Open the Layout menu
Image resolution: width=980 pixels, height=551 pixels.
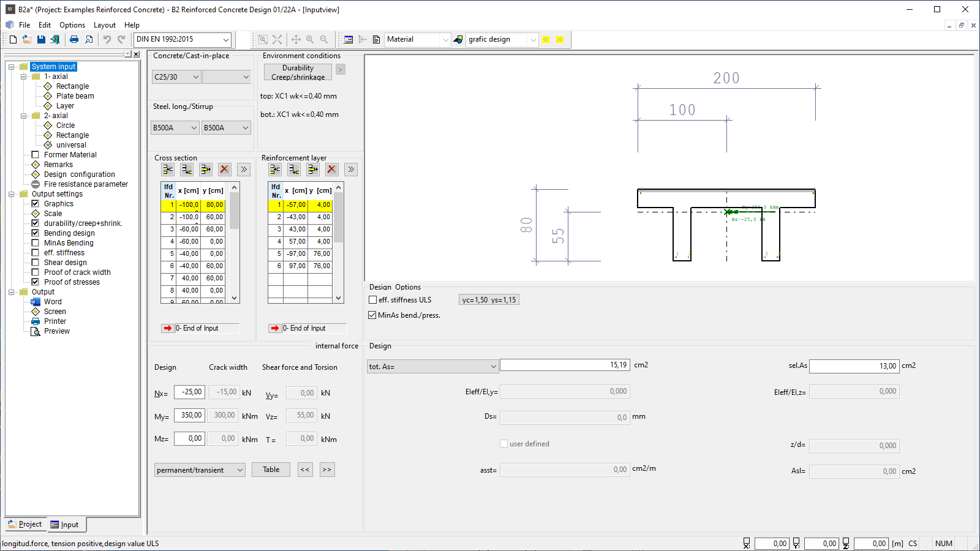(x=105, y=25)
